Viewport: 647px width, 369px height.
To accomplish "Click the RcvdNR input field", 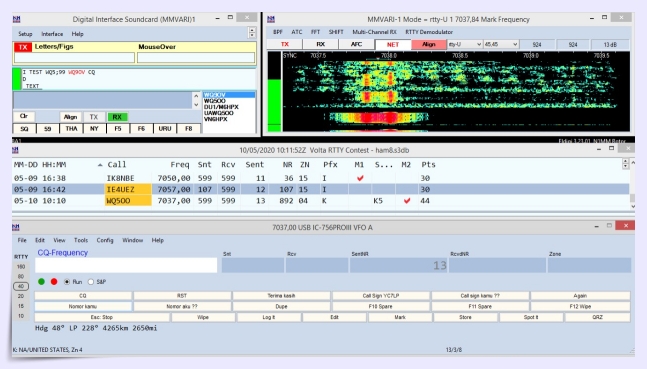I will [x=497, y=265].
